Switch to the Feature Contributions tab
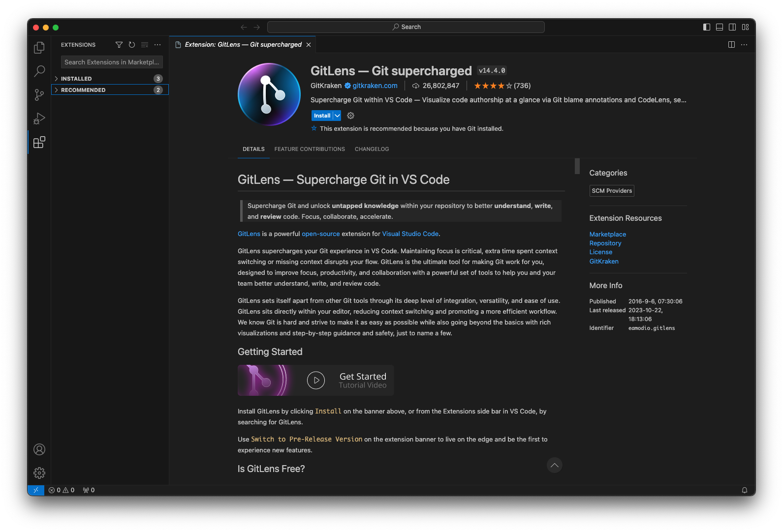Screen dimensions: 783x532 point(310,149)
